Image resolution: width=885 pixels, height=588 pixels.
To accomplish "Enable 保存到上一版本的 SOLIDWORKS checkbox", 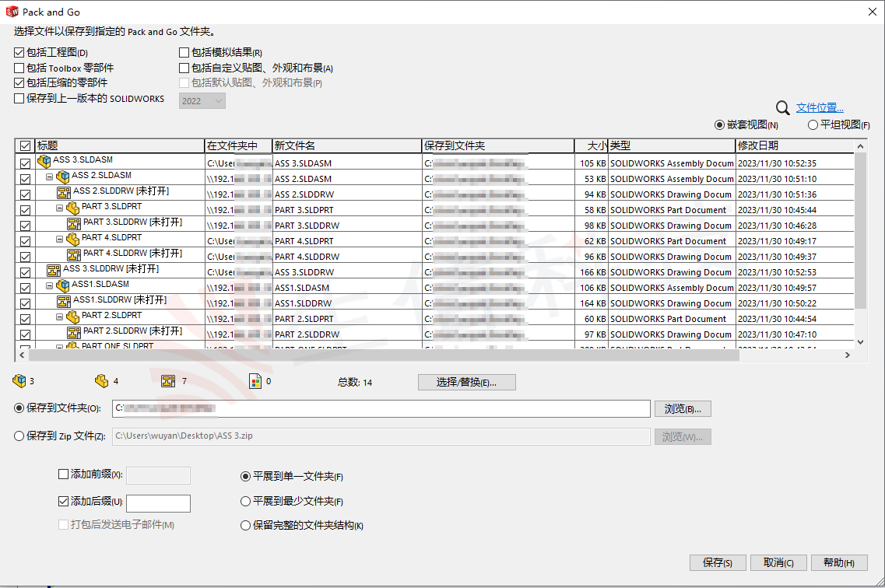I will (x=19, y=99).
